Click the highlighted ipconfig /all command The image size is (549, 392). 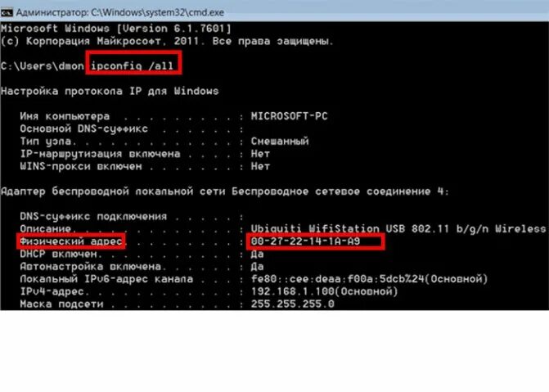(x=133, y=65)
